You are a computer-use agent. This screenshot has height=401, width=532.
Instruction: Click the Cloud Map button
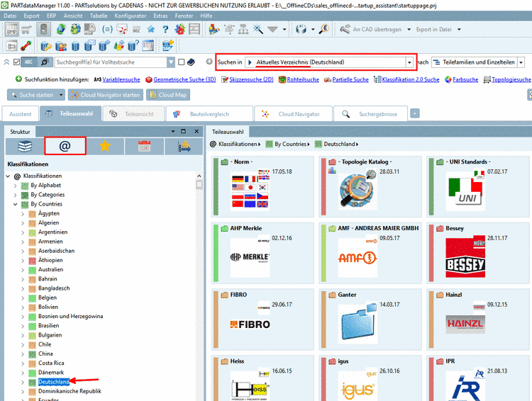click(168, 95)
